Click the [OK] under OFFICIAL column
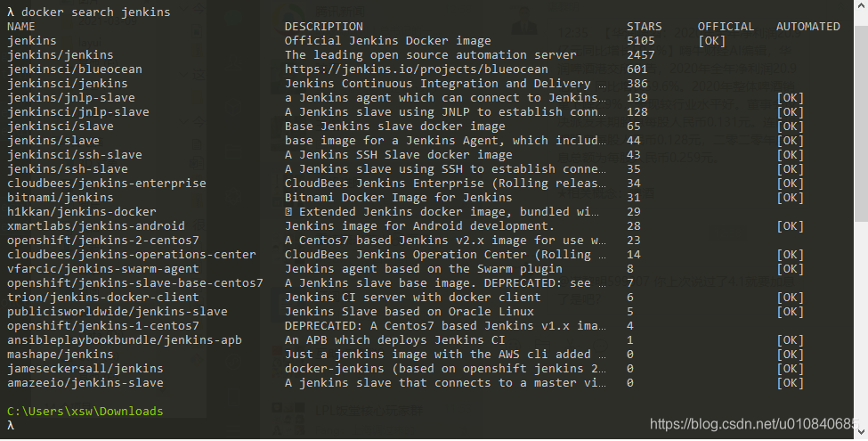Image resolution: width=868 pixels, height=441 pixels. pos(711,41)
